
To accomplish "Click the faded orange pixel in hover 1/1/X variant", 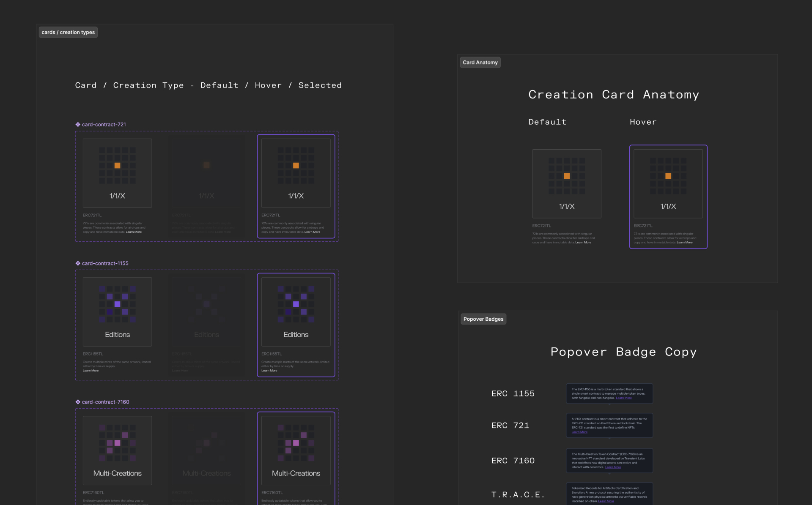I will tap(206, 165).
